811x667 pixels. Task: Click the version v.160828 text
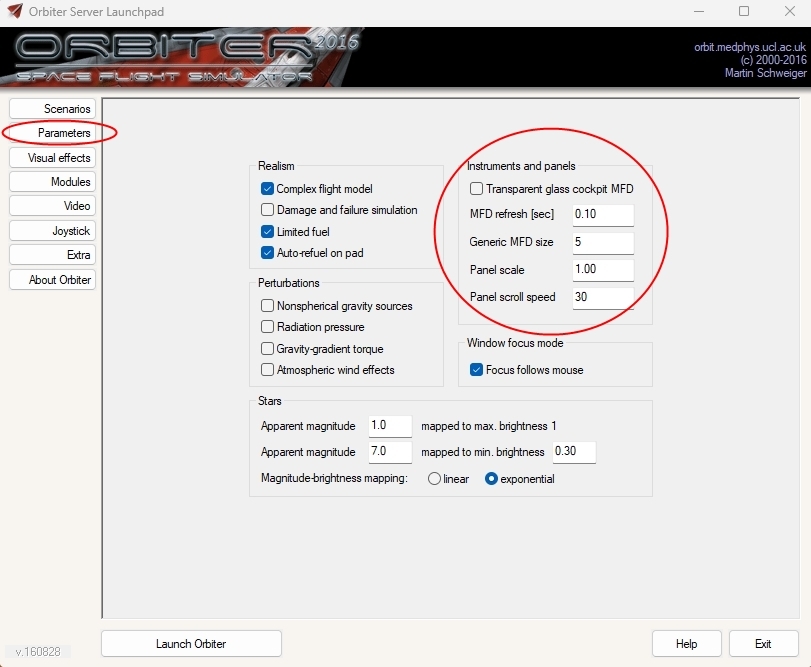pyautogui.click(x=38, y=651)
